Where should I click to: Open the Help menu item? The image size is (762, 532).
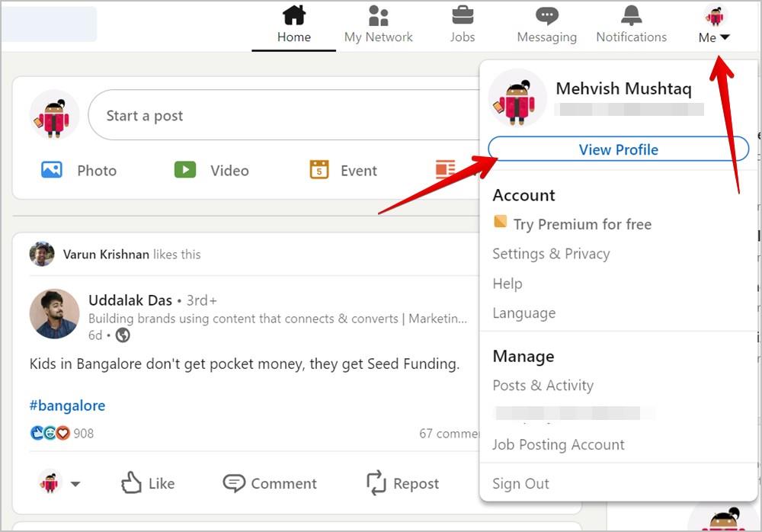(507, 284)
